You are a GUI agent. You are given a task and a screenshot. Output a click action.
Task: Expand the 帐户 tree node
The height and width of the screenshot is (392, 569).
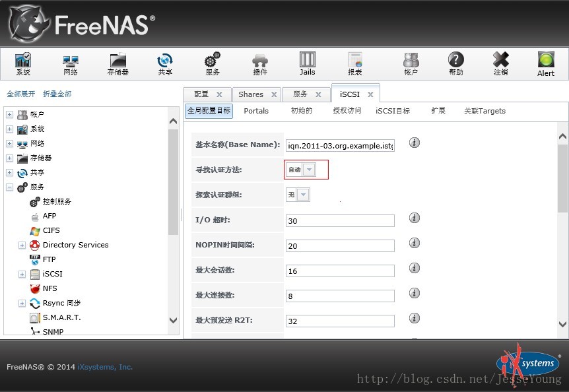9,115
